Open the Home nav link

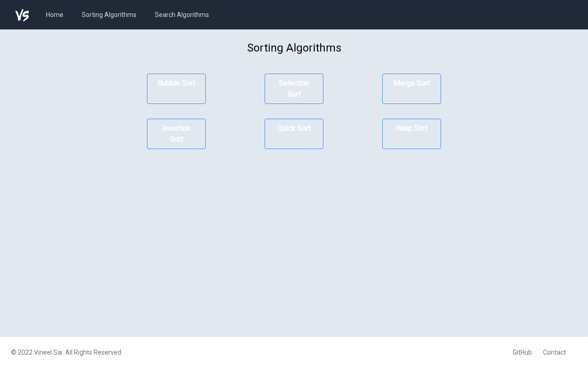55,15
